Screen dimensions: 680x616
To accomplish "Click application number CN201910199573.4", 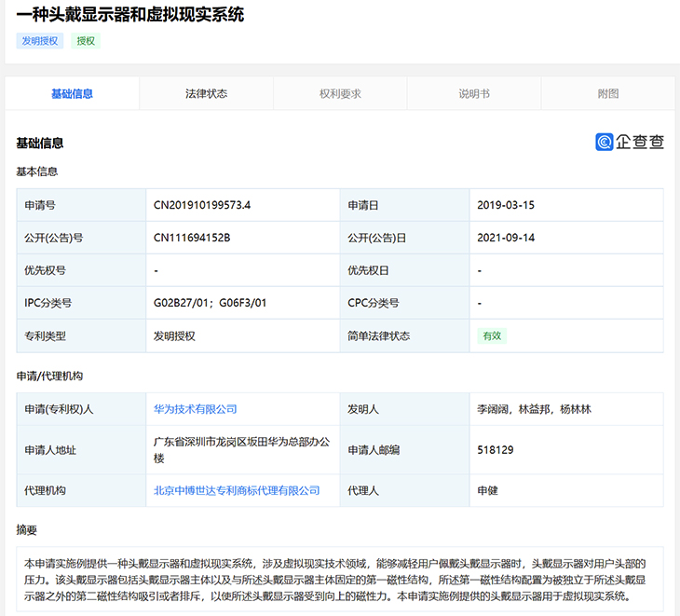I will [202, 205].
